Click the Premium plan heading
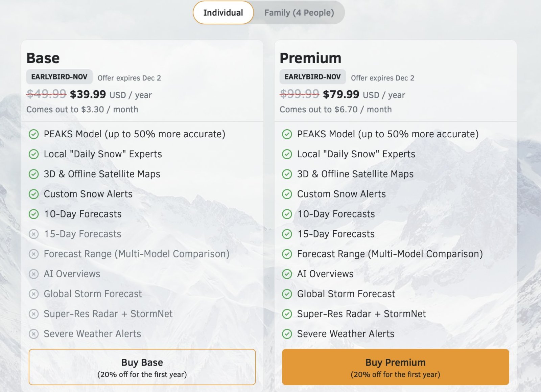 point(310,58)
